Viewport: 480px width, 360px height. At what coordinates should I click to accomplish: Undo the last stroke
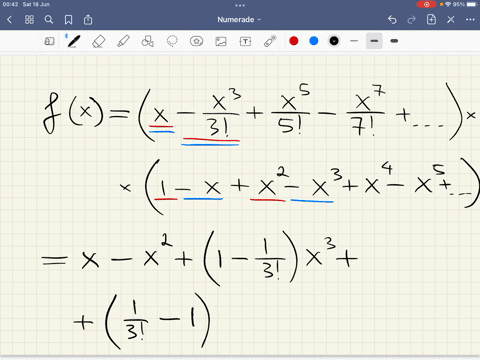[x=392, y=20]
